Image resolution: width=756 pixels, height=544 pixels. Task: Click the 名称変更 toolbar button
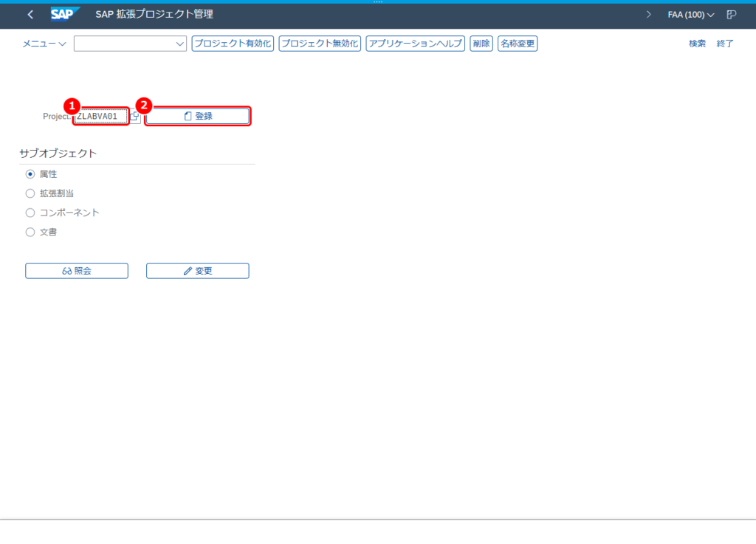(x=518, y=44)
